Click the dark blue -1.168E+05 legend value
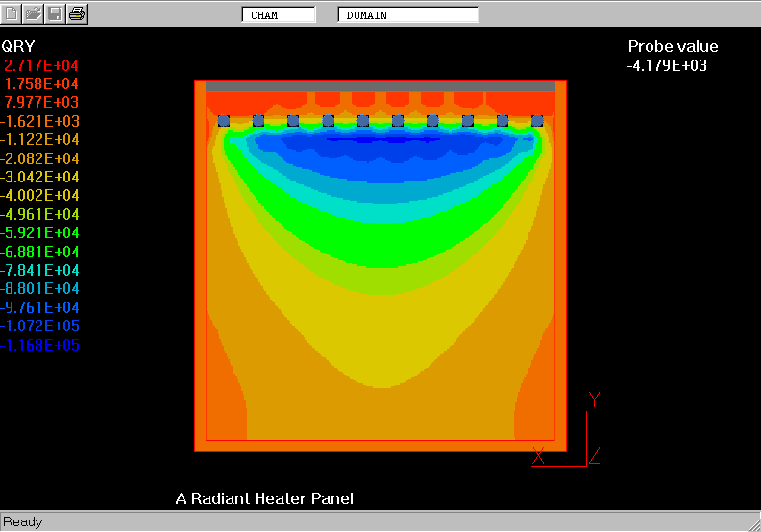This screenshot has width=761, height=532. tap(40, 346)
